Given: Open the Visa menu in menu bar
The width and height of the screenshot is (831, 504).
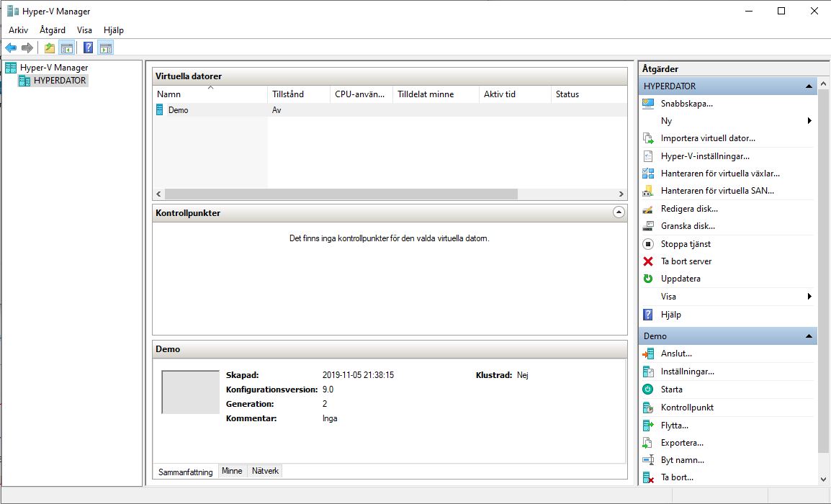Looking at the screenshot, I should [x=84, y=30].
